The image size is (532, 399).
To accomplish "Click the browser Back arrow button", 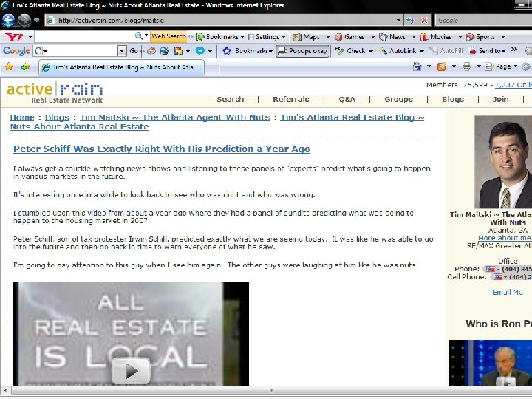I will tap(8, 21).
